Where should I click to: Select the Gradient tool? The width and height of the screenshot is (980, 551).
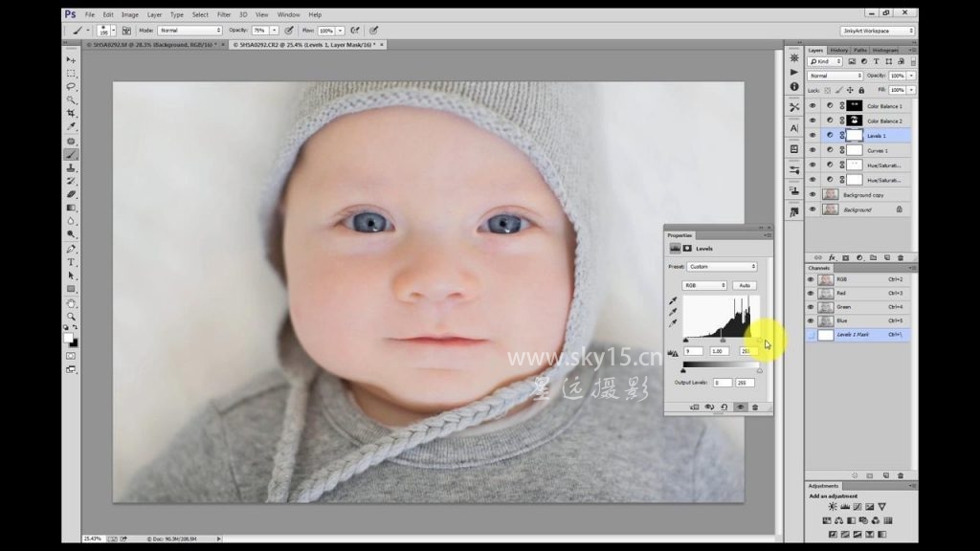tap(71, 208)
